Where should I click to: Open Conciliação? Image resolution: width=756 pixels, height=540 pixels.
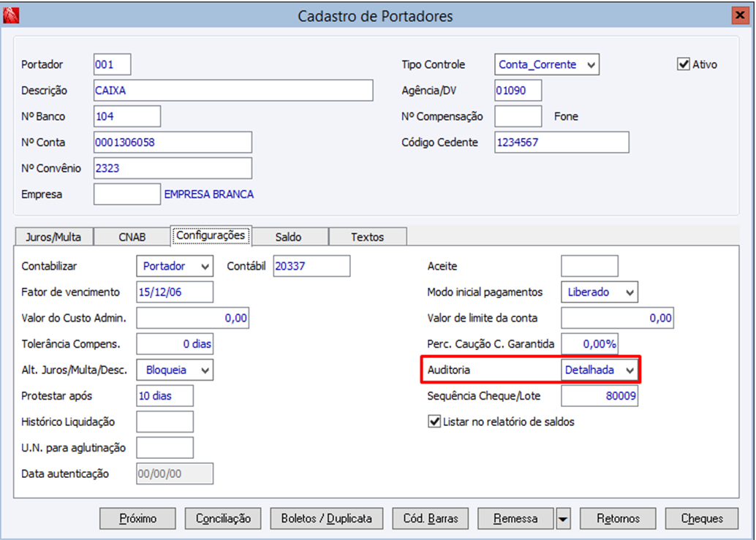pos(223,519)
